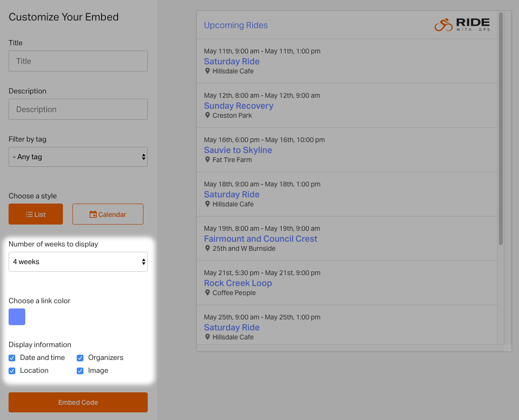Click into the Title input field
Viewport: 519px width, 420px height.
pos(78,61)
